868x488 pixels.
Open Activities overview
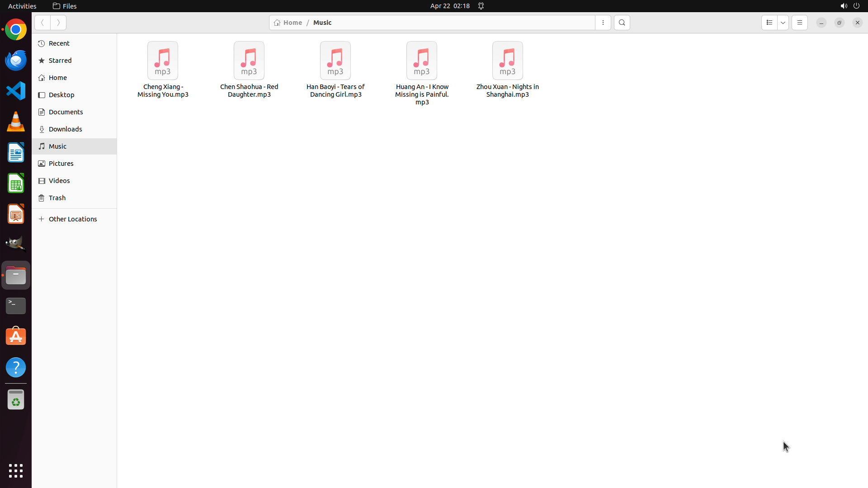click(x=22, y=6)
